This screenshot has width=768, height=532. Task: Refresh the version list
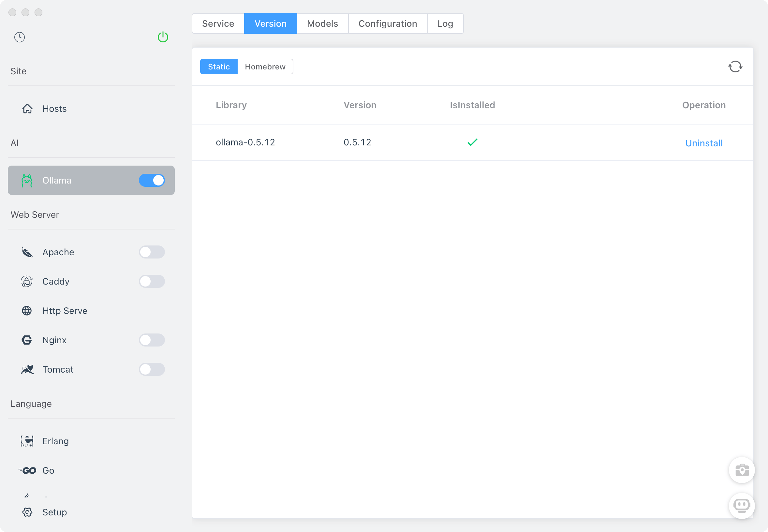click(735, 67)
